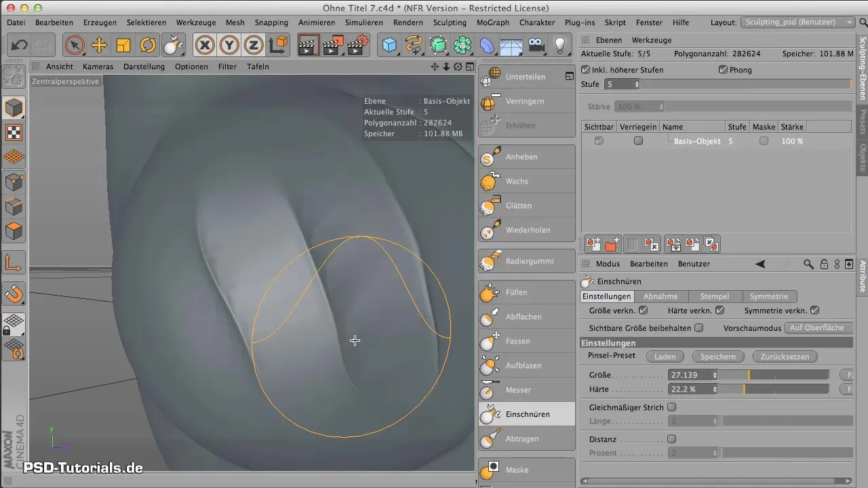
Task: Open render settings clapperboard with gear
Action: coord(357,45)
